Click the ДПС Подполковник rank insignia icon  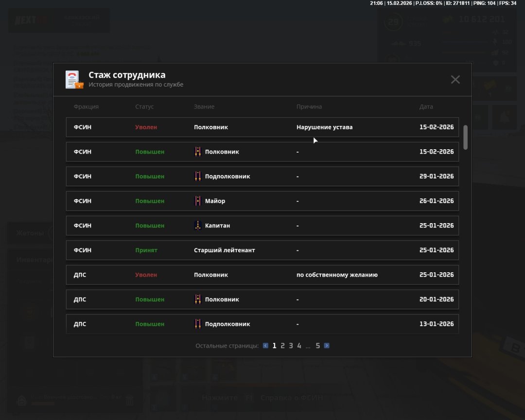point(198,324)
